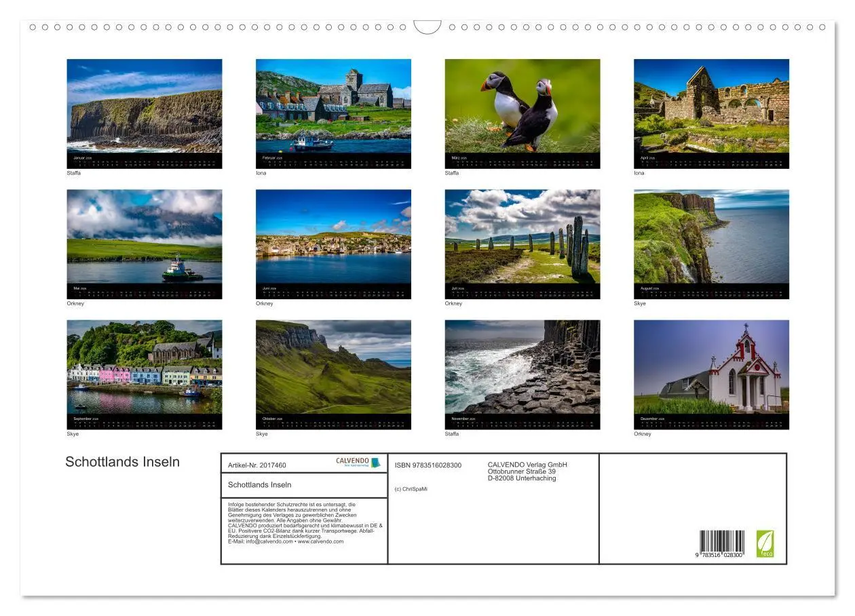The width and height of the screenshot is (855, 616).
Task: Click the 'Staffa' caption under November photo
Action: tap(452, 434)
